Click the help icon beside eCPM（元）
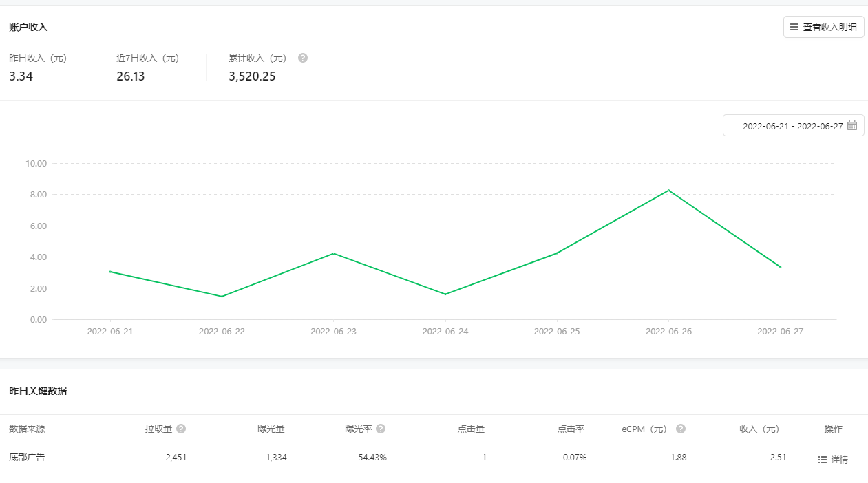This screenshot has width=868, height=483. [681, 429]
